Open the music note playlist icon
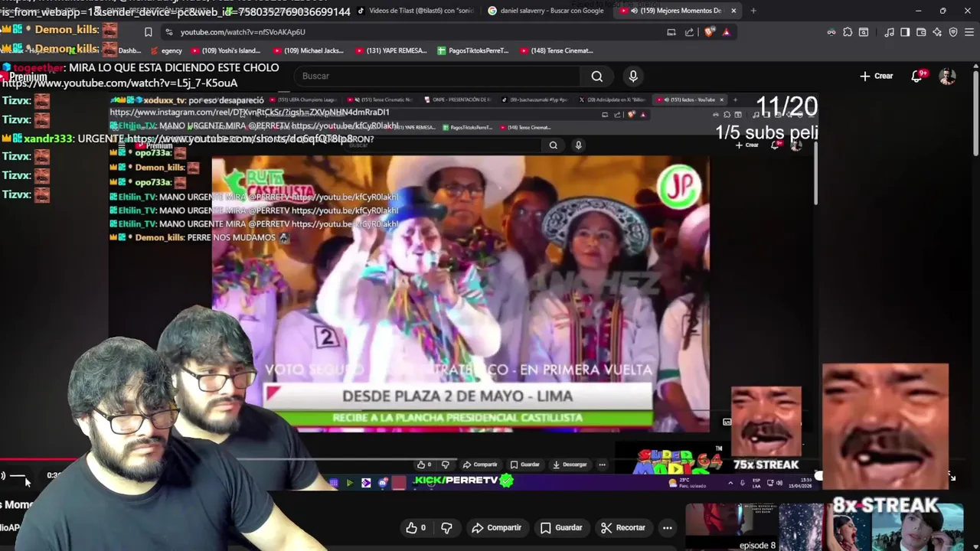This screenshot has width=980, height=551. 889,32
